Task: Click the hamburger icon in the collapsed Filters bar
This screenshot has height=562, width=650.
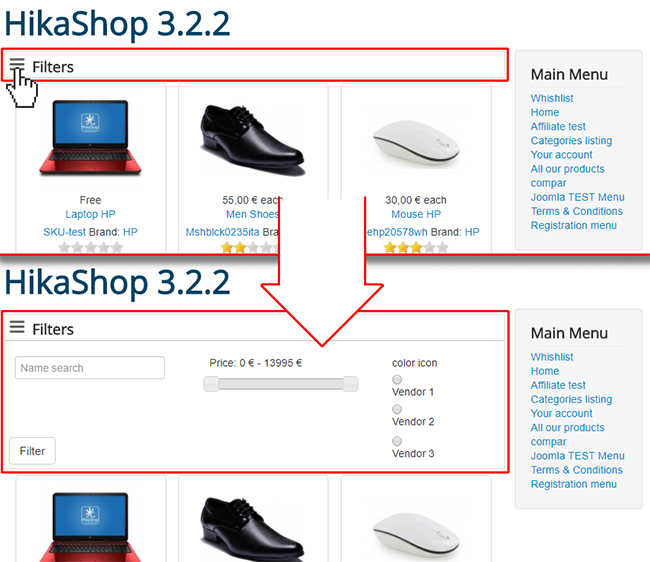Action: pyautogui.click(x=17, y=64)
